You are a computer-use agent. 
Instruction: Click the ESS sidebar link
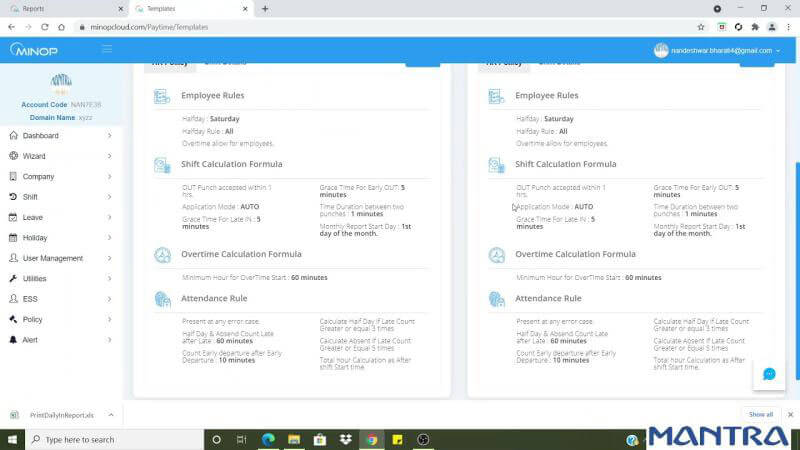pos(31,299)
